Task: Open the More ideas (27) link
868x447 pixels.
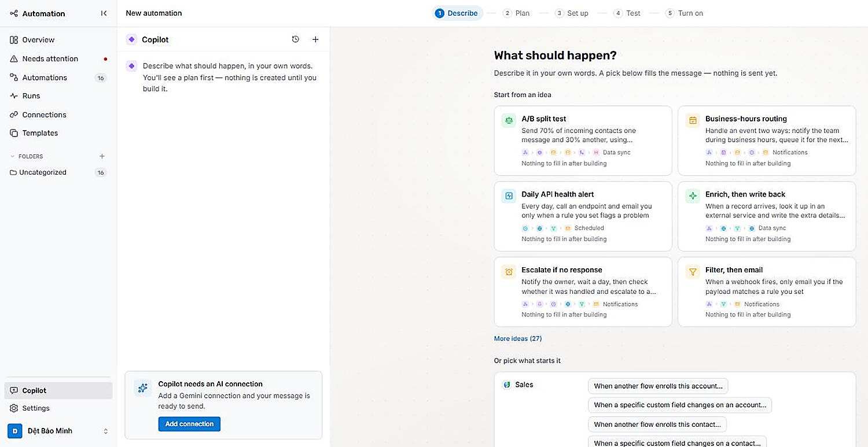Action: (517, 338)
